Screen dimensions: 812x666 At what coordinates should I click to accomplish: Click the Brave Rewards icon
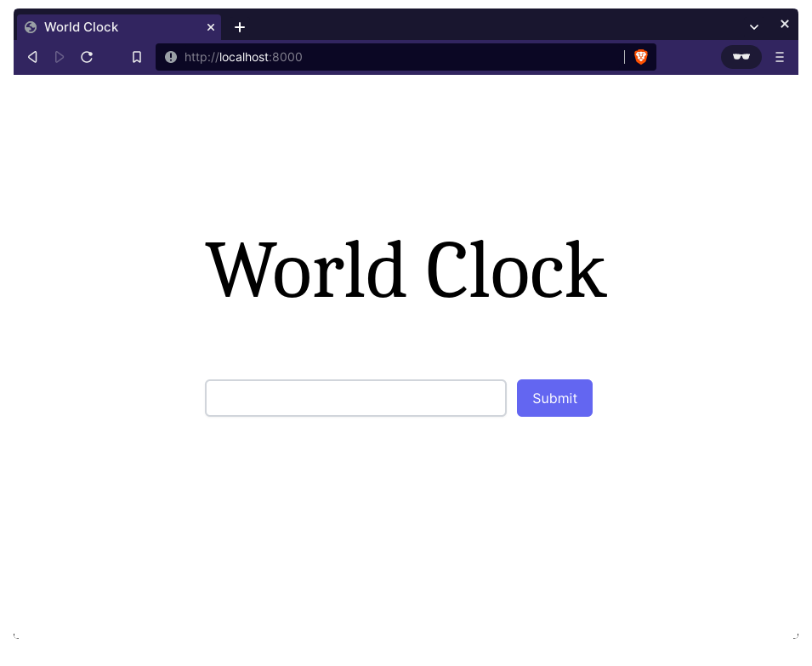click(x=741, y=57)
